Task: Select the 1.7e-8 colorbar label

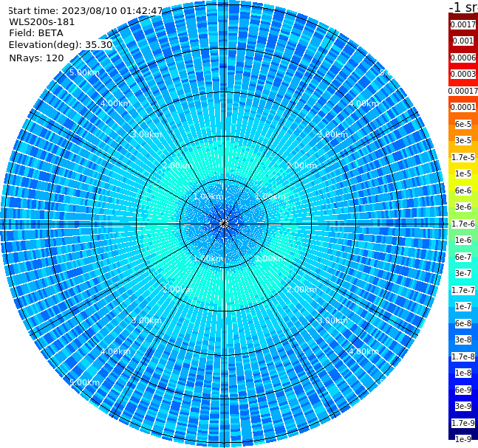Action: pyautogui.click(x=463, y=356)
